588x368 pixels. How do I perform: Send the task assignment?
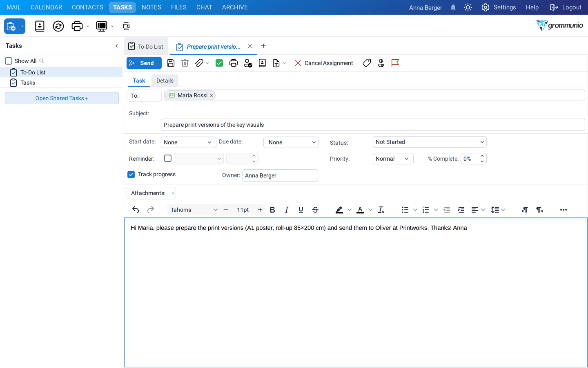[144, 63]
